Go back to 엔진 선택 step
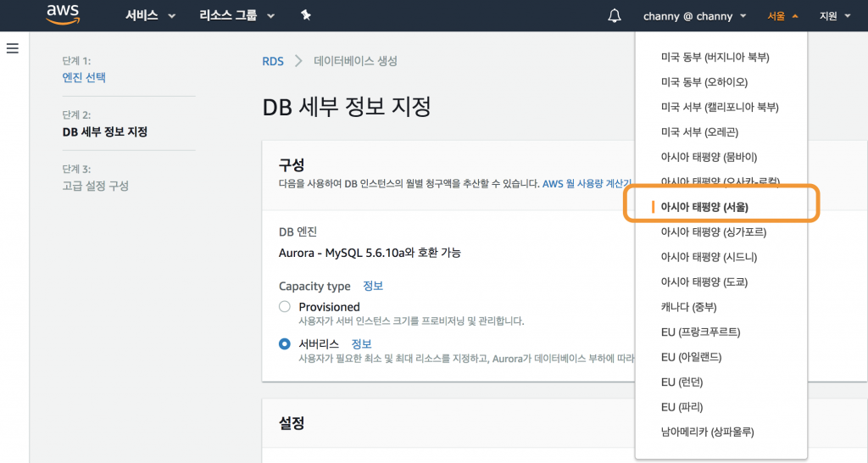Image resolution: width=868 pixels, height=463 pixels. point(84,77)
